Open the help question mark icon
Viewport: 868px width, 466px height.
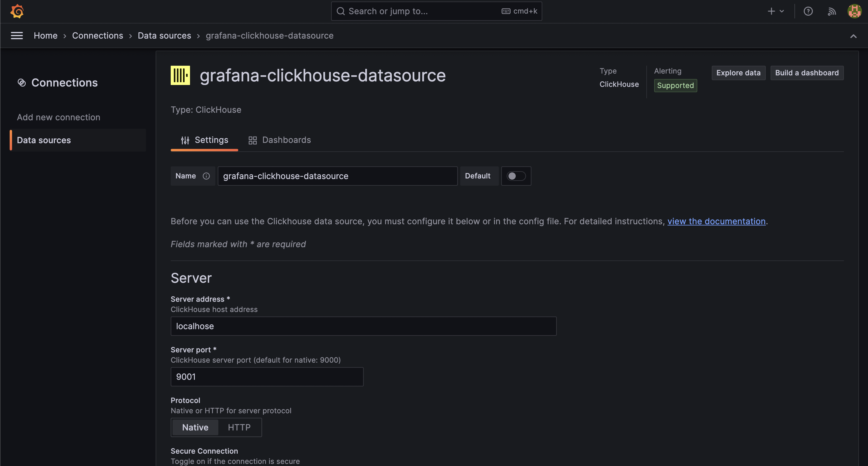[808, 11]
